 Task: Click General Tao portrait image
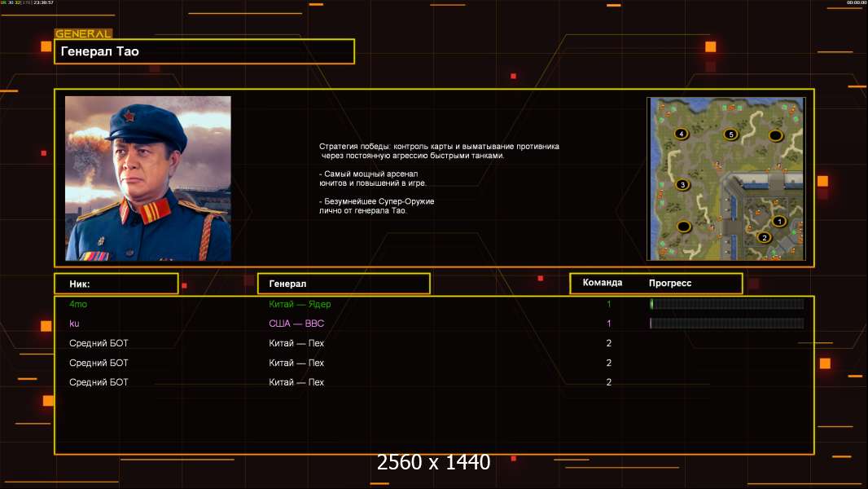(x=148, y=178)
